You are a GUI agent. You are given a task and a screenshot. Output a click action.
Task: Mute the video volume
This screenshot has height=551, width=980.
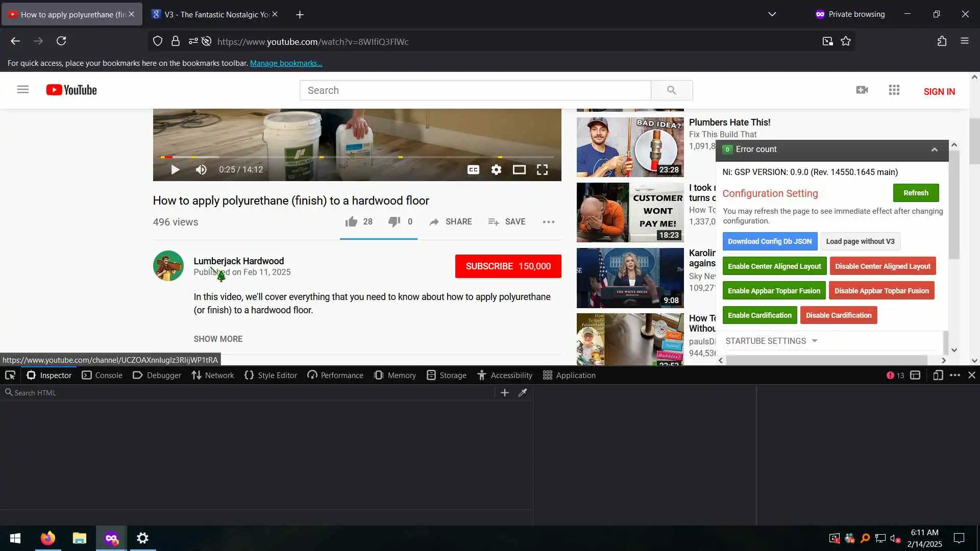click(x=201, y=170)
